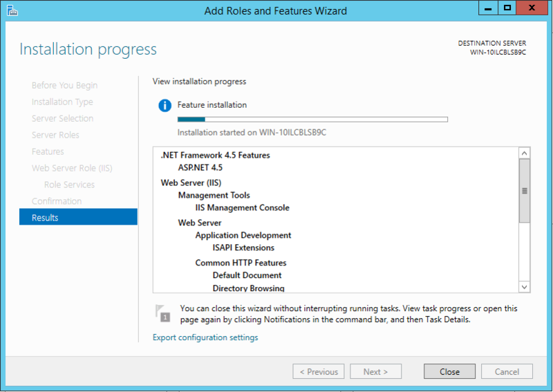Click the feature list scrollbar thumb

(524, 191)
